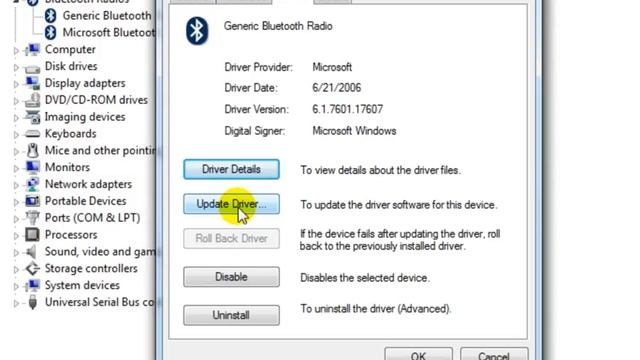640x360 pixels.
Task: Select the Display adapters tree label
Action: click(85, 83)
